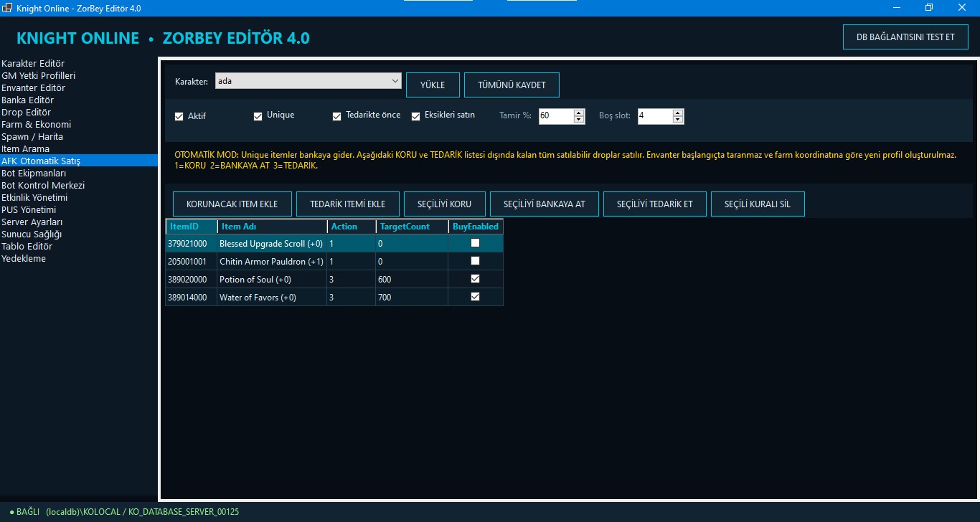Click ItemID cell 389014000
This screenshot has width=980, height=522.
tap(192, 297)
